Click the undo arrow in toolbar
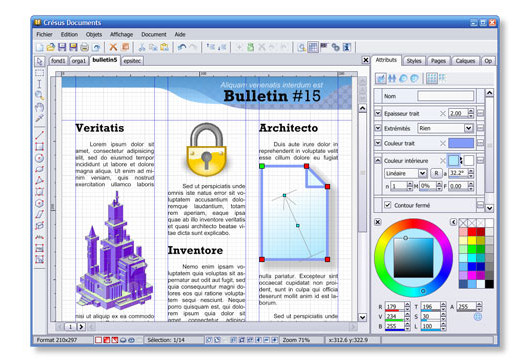530x362 pixels. click(x=182, y=47)
